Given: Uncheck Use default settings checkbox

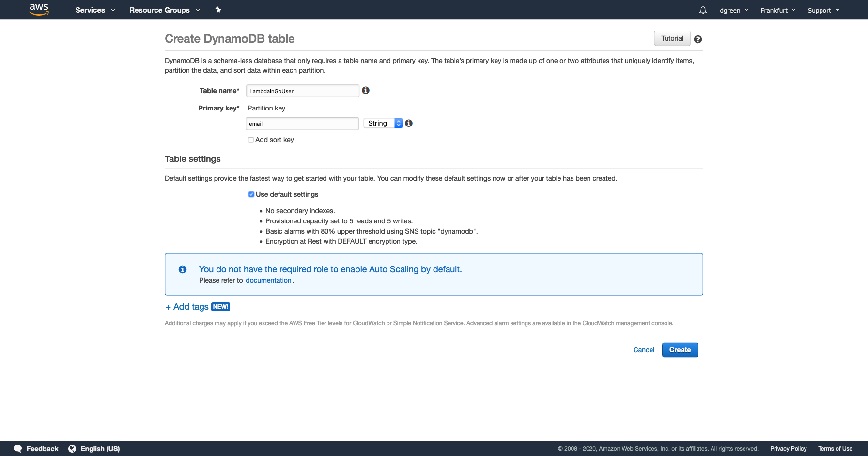Looking at the screenshot, I should pyautogui.click(x=251, y=194).
